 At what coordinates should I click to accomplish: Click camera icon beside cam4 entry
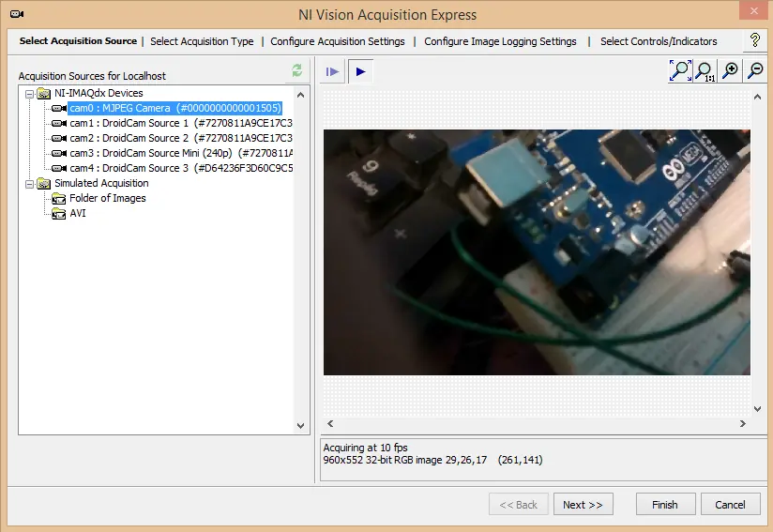pos(59,168)
